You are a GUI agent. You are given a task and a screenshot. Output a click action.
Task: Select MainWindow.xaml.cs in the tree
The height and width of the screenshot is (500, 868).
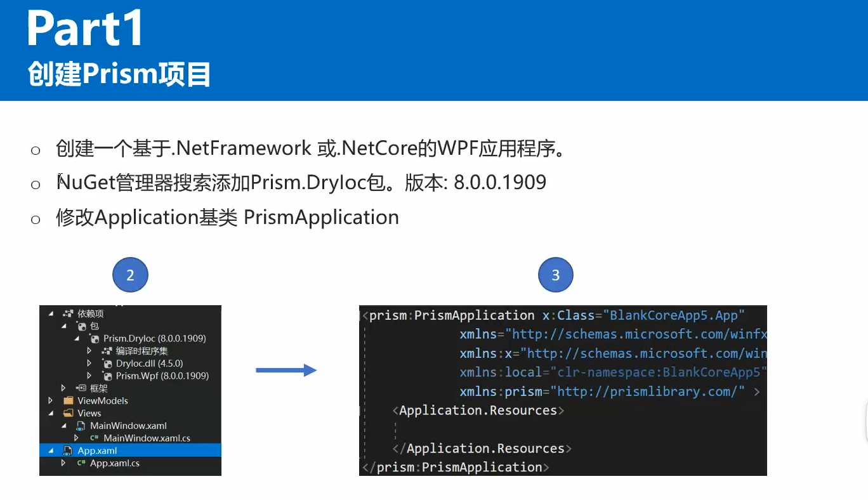(x=147, y=438)
